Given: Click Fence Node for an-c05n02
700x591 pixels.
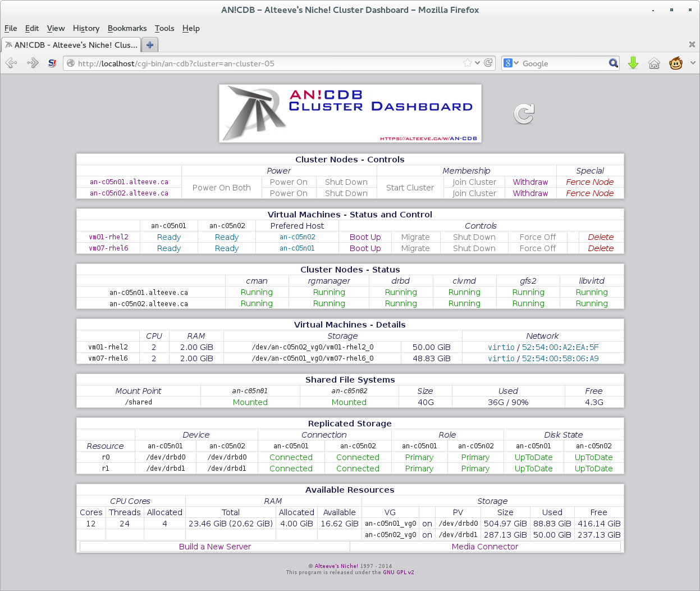Looking at the screenshot, I should point(589,193).
